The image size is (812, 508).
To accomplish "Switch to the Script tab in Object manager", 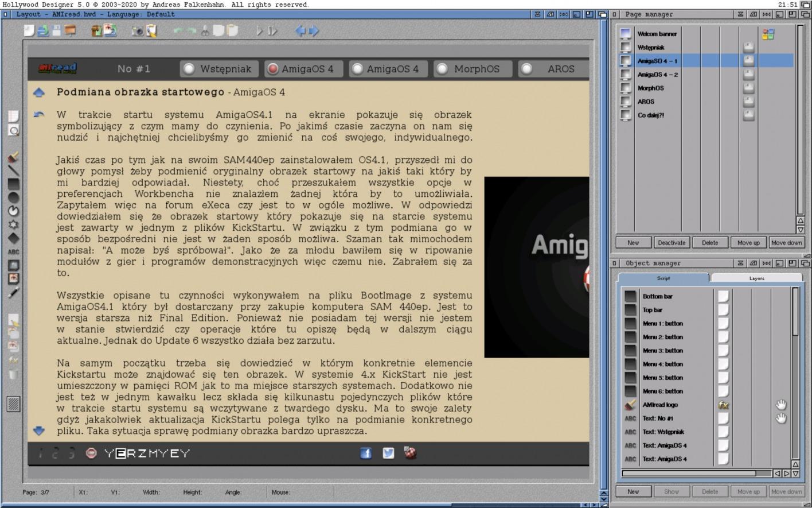I will 663,278.
